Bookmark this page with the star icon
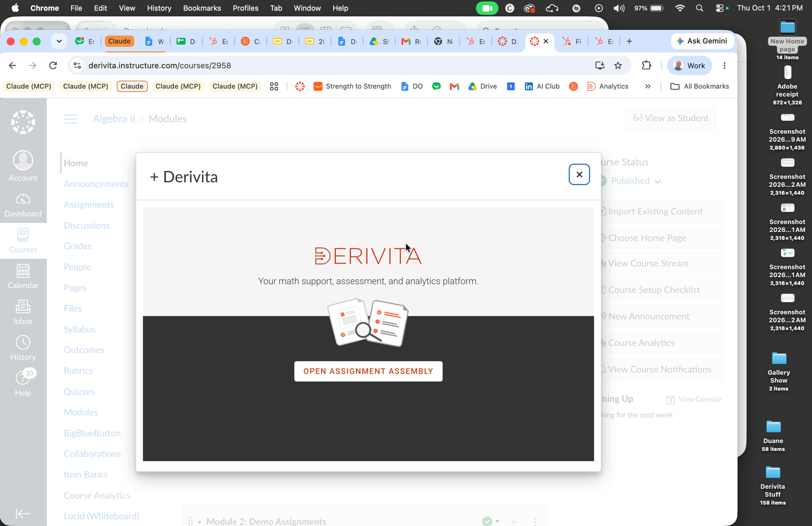 [618, 65]
